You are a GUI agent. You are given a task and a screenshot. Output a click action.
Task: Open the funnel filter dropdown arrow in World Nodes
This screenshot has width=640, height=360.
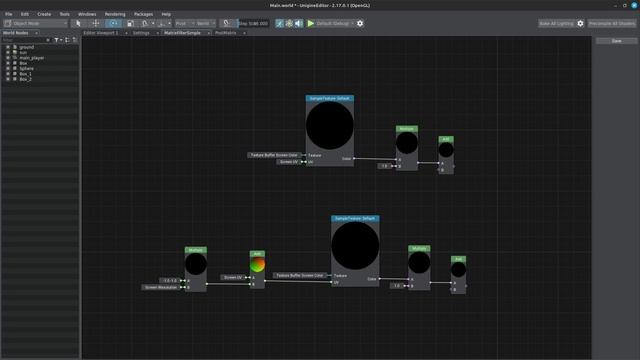point(61,40)
